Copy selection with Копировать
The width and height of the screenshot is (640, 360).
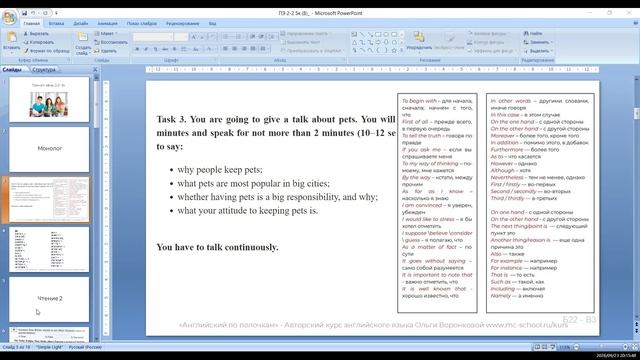tap(39, 42)
